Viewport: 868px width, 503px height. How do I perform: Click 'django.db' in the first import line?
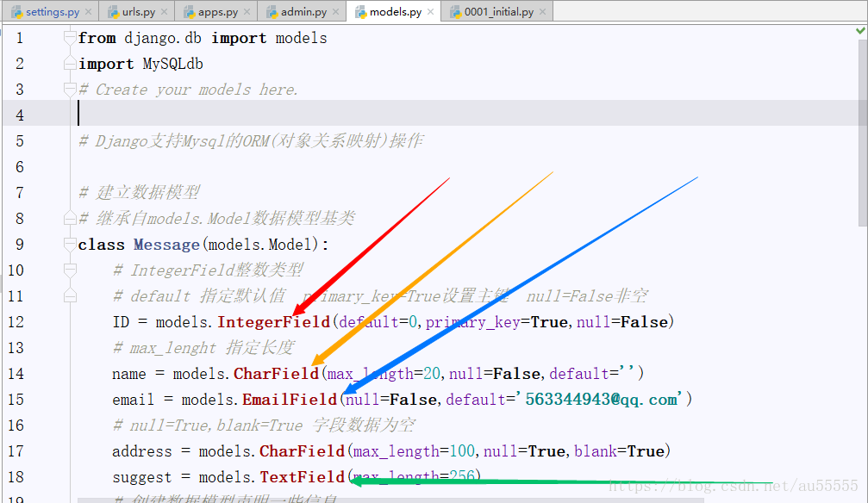tap(163, 38)
